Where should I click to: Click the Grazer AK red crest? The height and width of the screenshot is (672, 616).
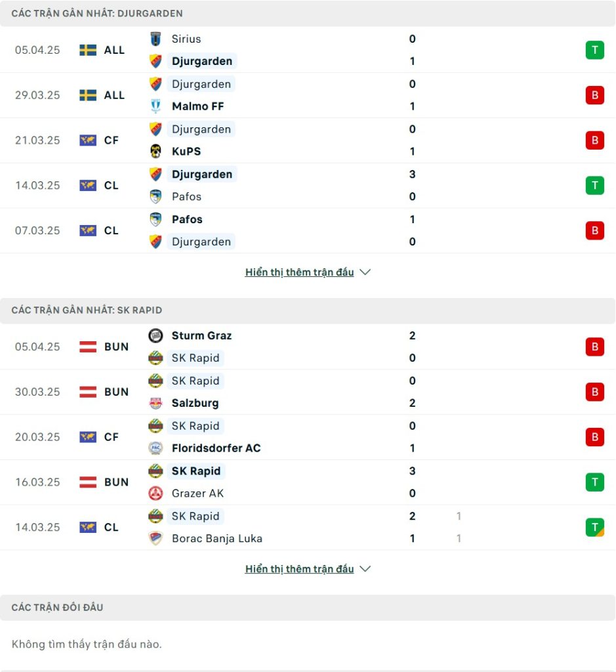(x=155, y=493)
